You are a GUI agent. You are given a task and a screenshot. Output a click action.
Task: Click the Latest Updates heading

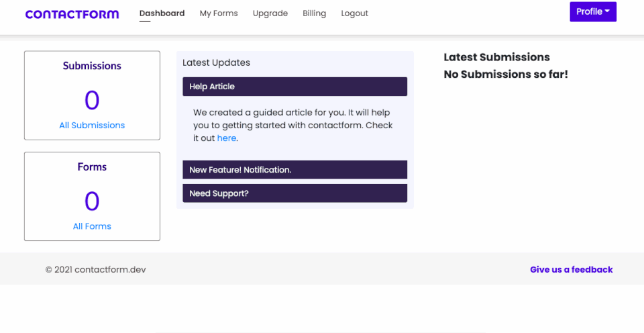tap(216, 62)
